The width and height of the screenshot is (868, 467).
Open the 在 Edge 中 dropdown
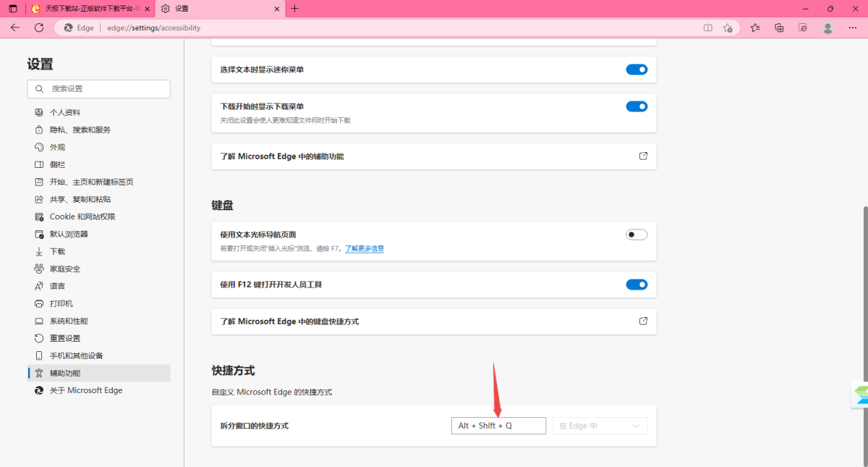[x=600, y=426]
